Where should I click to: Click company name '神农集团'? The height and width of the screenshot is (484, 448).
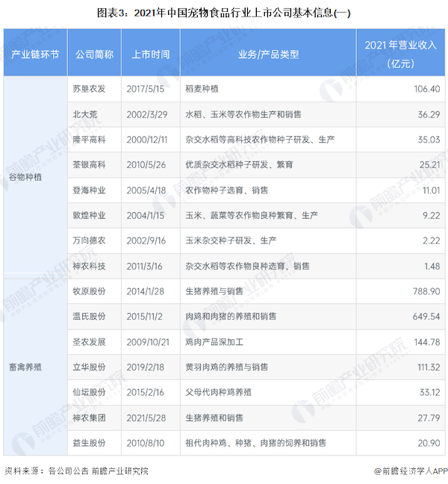click(89, 418)
